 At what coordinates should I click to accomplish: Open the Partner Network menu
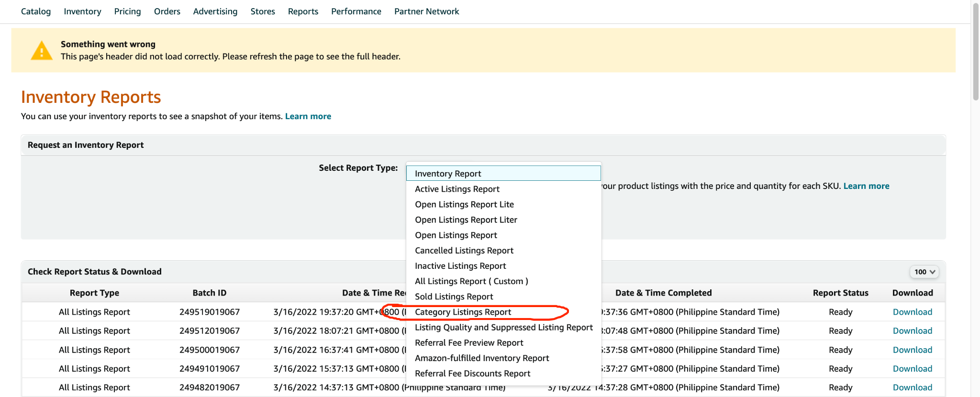tap(426, 11)
